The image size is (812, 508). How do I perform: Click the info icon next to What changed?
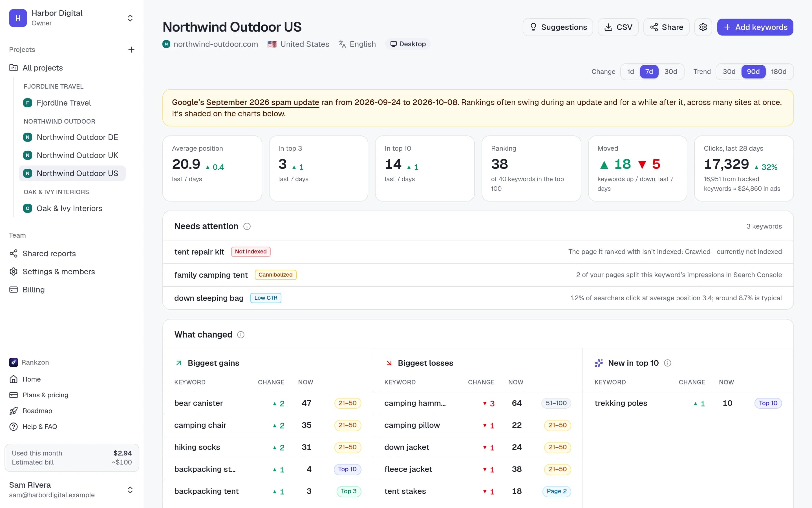[x=240, y=335]
